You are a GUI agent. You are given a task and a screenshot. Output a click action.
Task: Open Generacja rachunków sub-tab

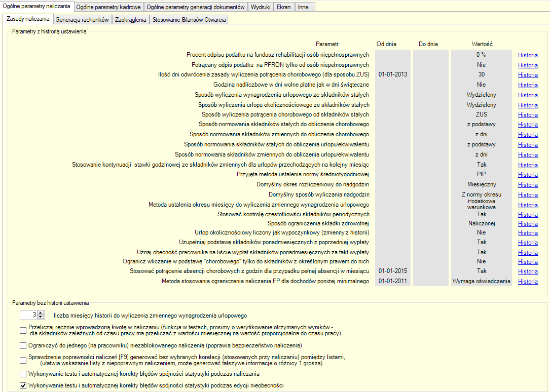tap(82, 20)
